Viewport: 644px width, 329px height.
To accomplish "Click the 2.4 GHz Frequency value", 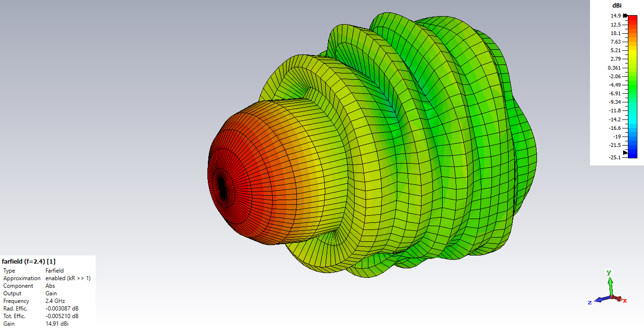I will 55,301.
